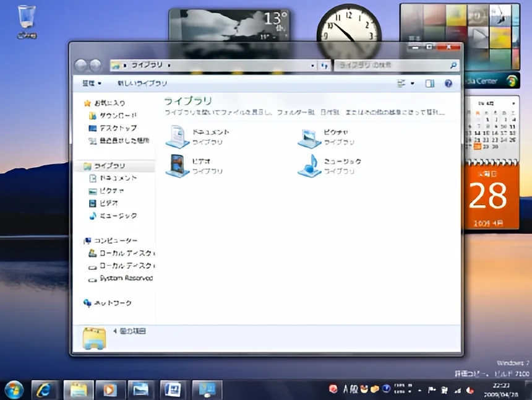The height and width of the screenshot is (400, 532).
Task: Click the refresh button beside the address bar
Action: tap(325, 65)
